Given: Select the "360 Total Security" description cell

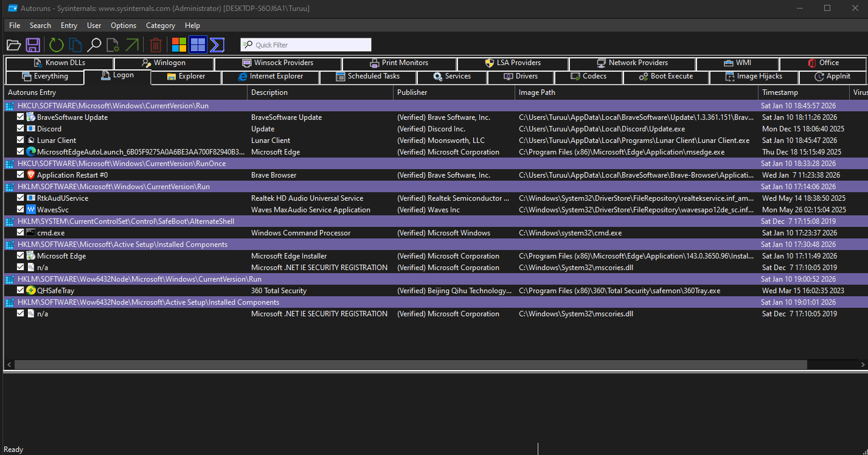Looking at the screenshot, I should tap(279, 291).
